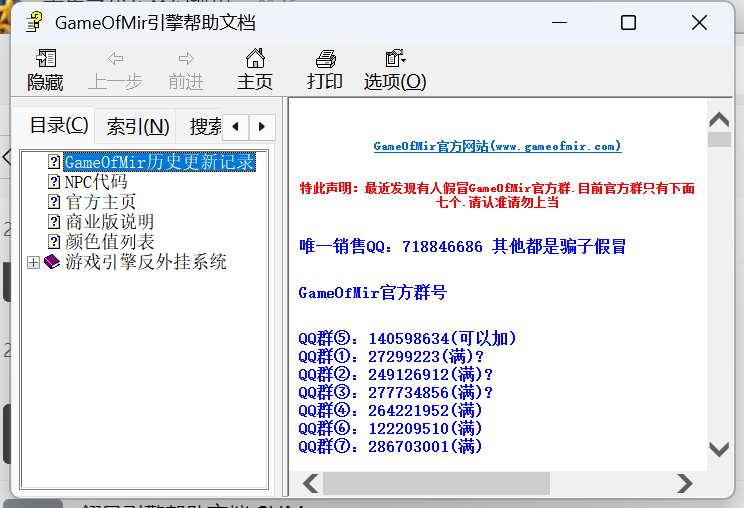Click the QQ群⑦: 286703001 line

pyautogui.click(x=390, y=447)
